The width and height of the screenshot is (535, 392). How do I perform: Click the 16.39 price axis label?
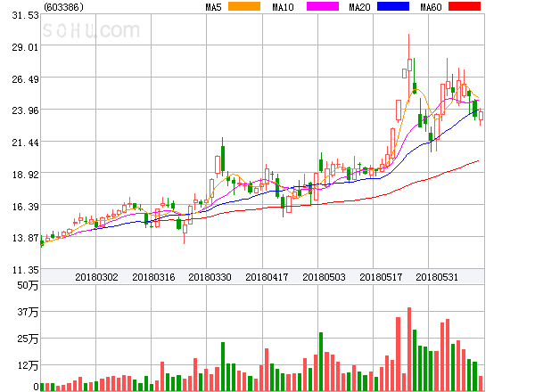tap(25, 207)
